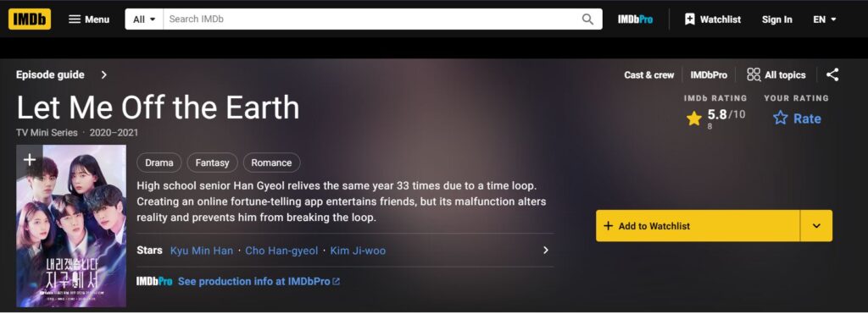Click Sign In

click(776, 19)
